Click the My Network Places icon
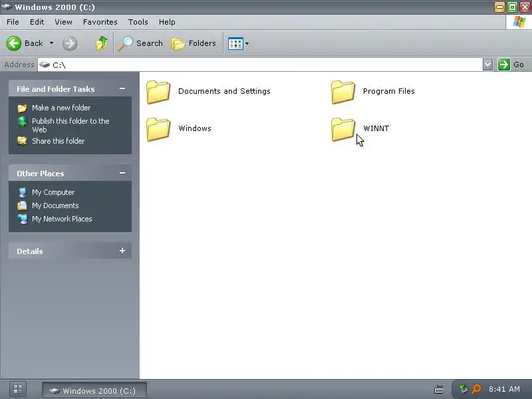Image resolution: width=532 pixels, height=399 pixels. coord(23,219)
